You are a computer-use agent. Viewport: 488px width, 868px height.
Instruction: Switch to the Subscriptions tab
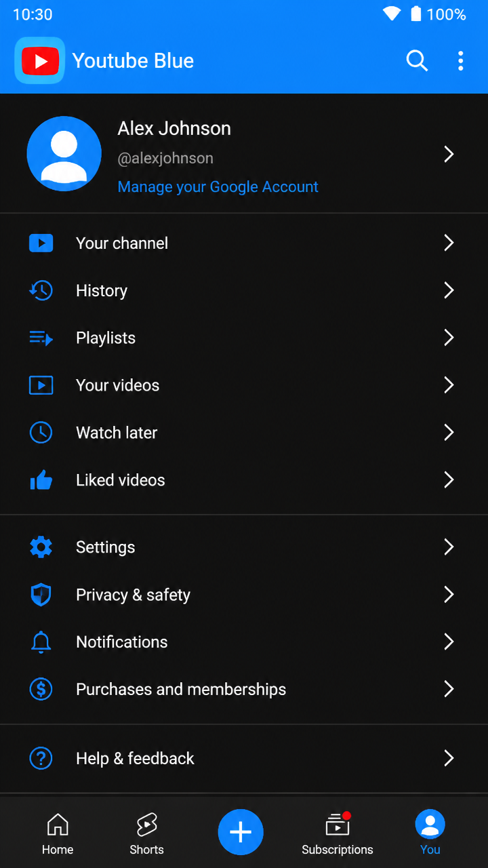(338, 833)
